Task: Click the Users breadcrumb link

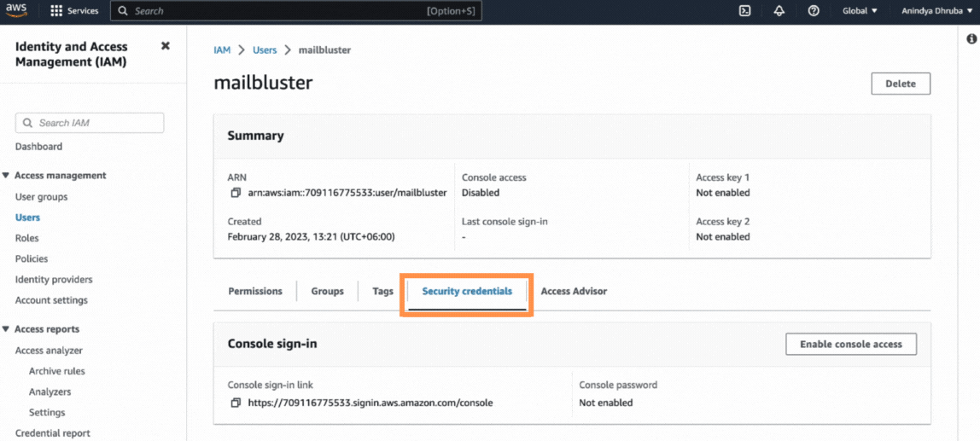Action: point(265,50)
